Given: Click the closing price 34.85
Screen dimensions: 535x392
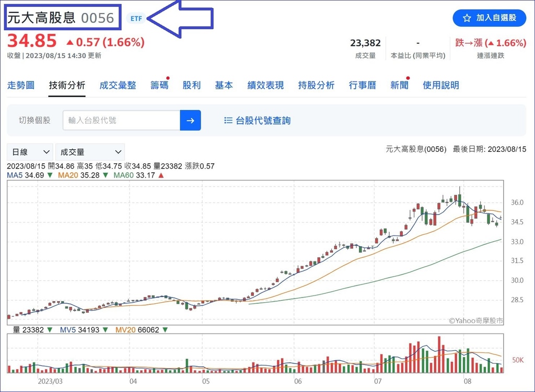Looking at the screenshot, I should 32,41.
